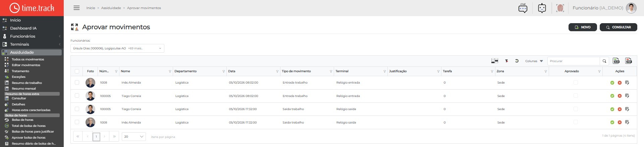The height and width of the screenshot is (147, 644).
Task: Select the Inês Almeida 08:02 row checkbox
Action: [x=77, y=82]
